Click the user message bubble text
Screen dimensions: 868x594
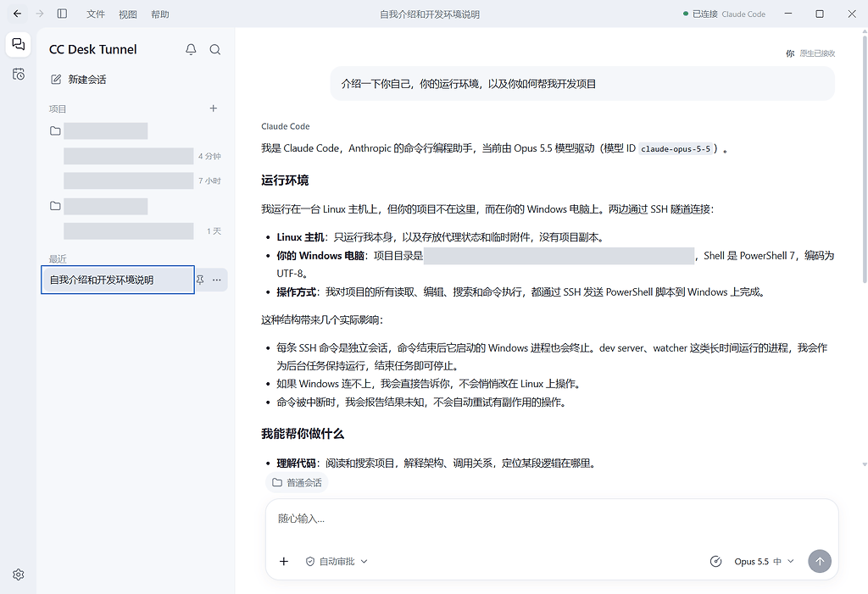click(x=468, y=84)
